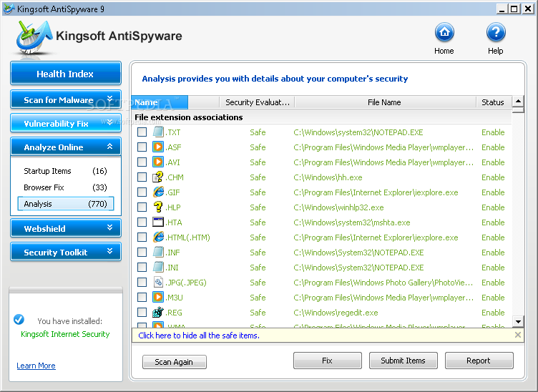Sort by Security Evaluation column header
Image resolution: width=538 pixels, height=392 pixels.
point(258,102)
